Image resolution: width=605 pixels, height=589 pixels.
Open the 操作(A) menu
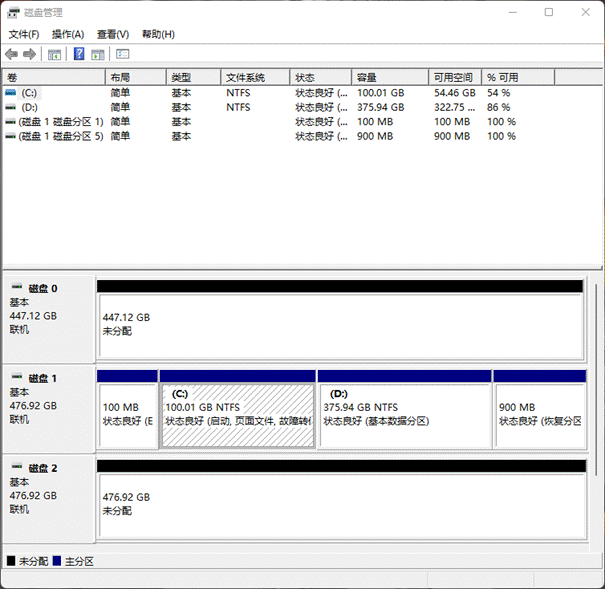click(68, 34)
